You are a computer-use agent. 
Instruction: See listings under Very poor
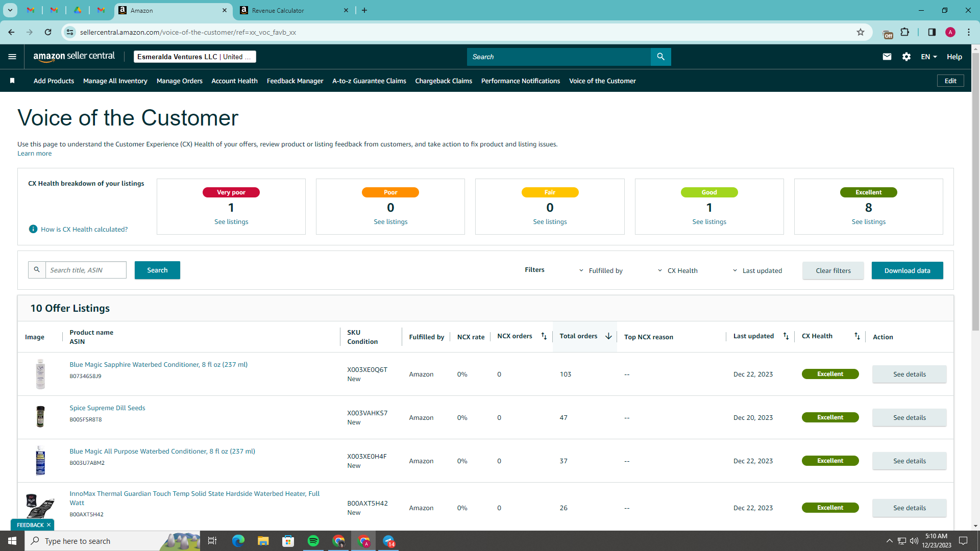[231, 221]
